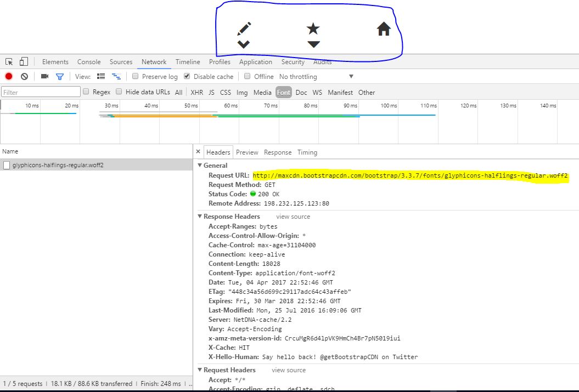Toggle the device toolbar icon

click(x=24, y=62)
